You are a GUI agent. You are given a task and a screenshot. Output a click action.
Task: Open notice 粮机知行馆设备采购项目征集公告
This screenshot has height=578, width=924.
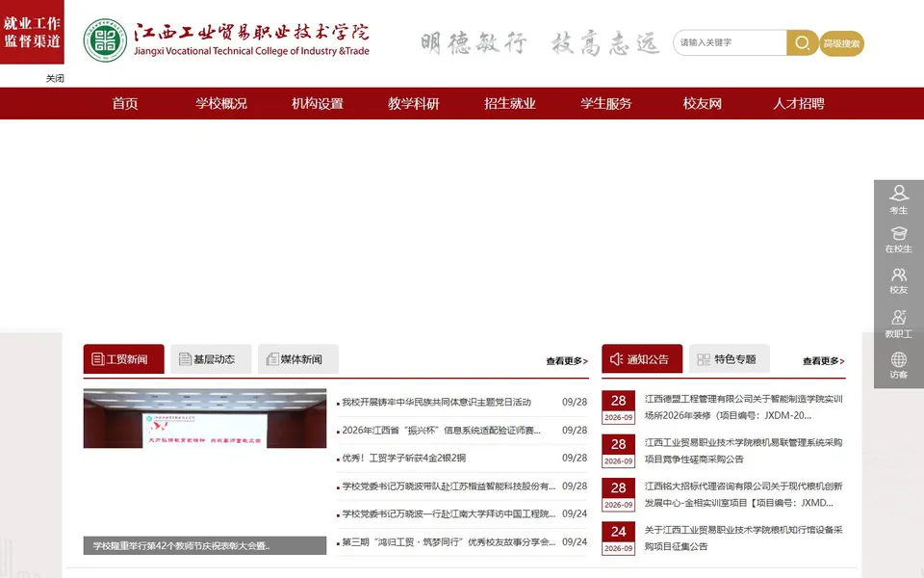(743, 538)
